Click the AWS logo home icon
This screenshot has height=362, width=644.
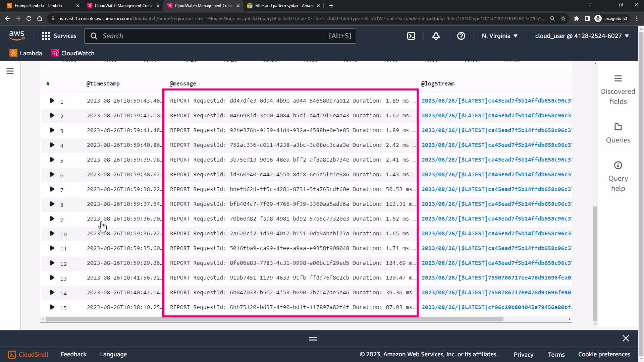[x=17, y=36]
